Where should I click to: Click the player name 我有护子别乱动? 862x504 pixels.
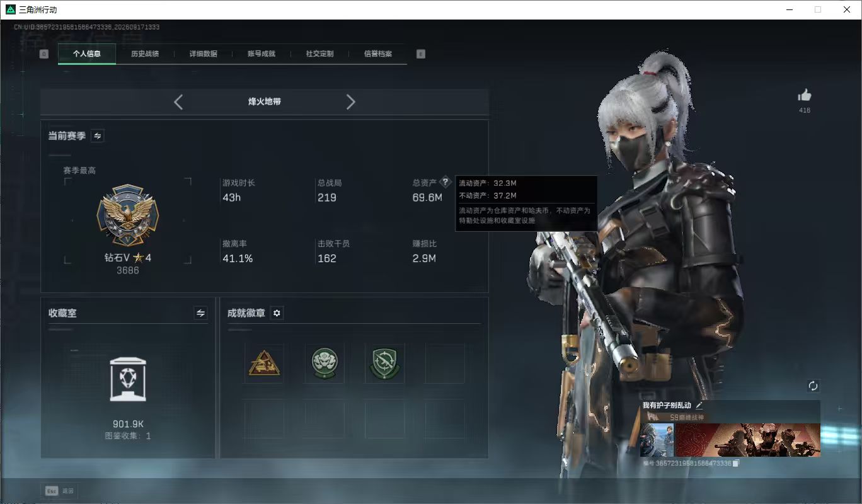coord(667,406)
